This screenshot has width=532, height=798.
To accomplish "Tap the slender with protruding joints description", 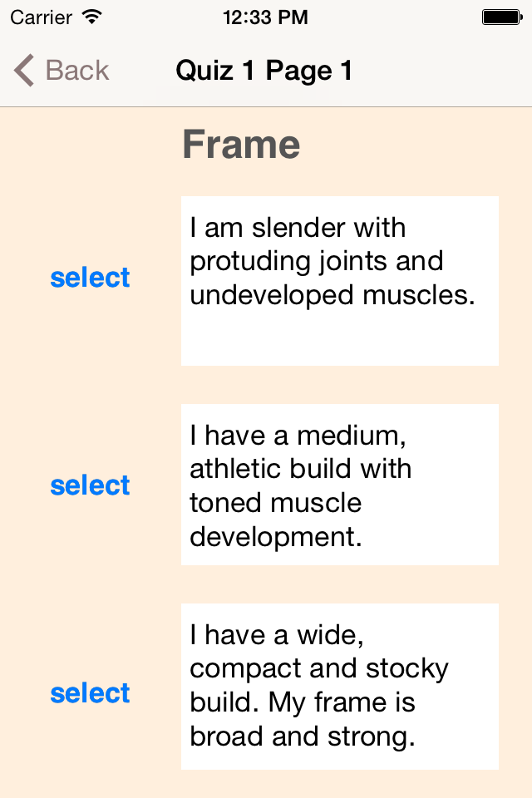I will pos(339,280).
